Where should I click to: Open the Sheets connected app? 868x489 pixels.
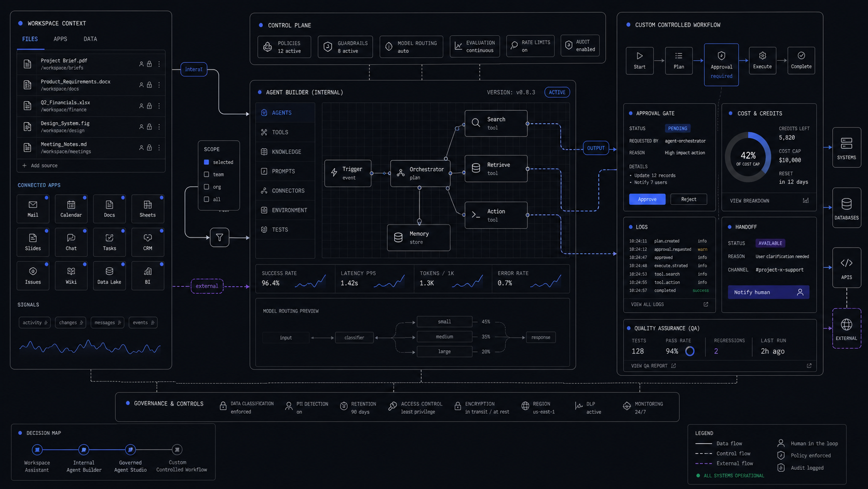147,209
